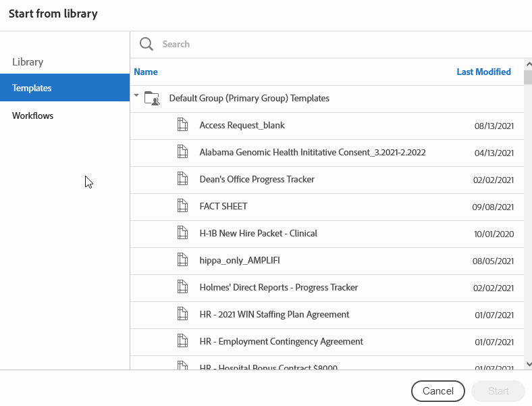Select H-1B New Hire Packet - Clinical
The image size is (532, 406).
327,234
